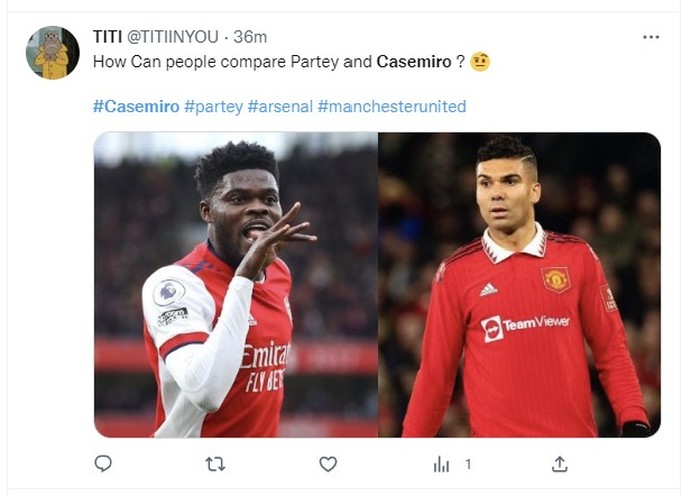Click the @TITIINYOU handle
This screenshot has width=700, height=496.
pos(172,37)
